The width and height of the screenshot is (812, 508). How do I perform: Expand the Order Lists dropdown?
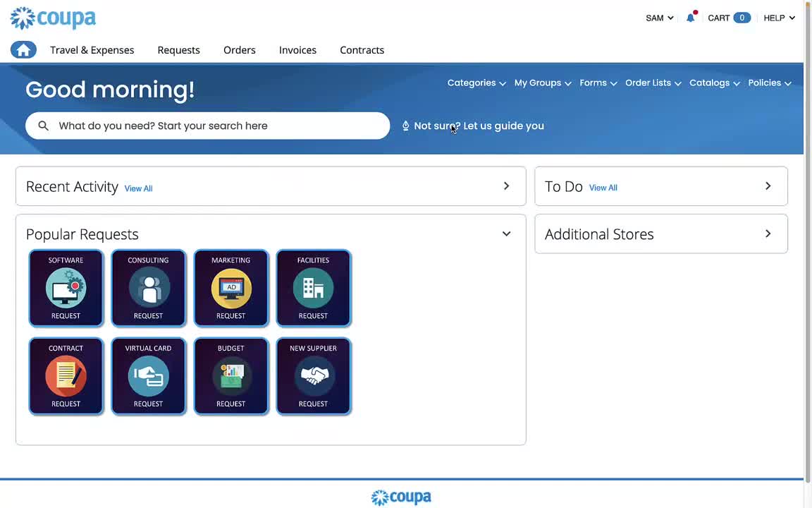[x=653, y=83]
